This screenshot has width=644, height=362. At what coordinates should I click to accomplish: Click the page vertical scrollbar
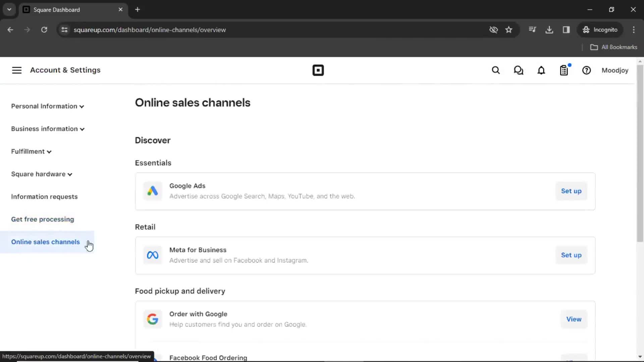point(640,153)
